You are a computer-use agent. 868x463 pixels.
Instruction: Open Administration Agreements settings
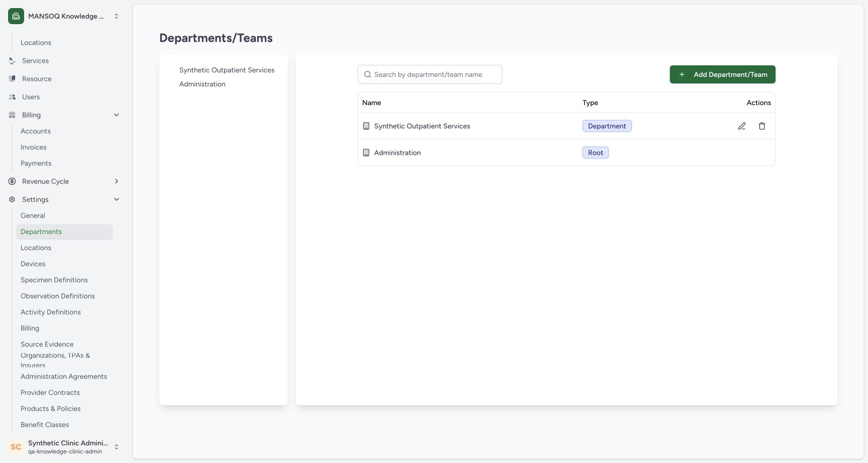pos(64,377)
